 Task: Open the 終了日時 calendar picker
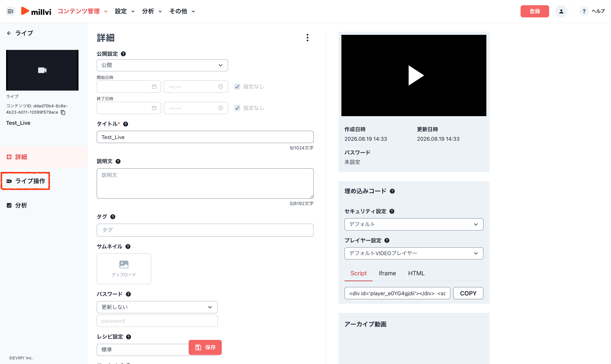coord(154,108)
